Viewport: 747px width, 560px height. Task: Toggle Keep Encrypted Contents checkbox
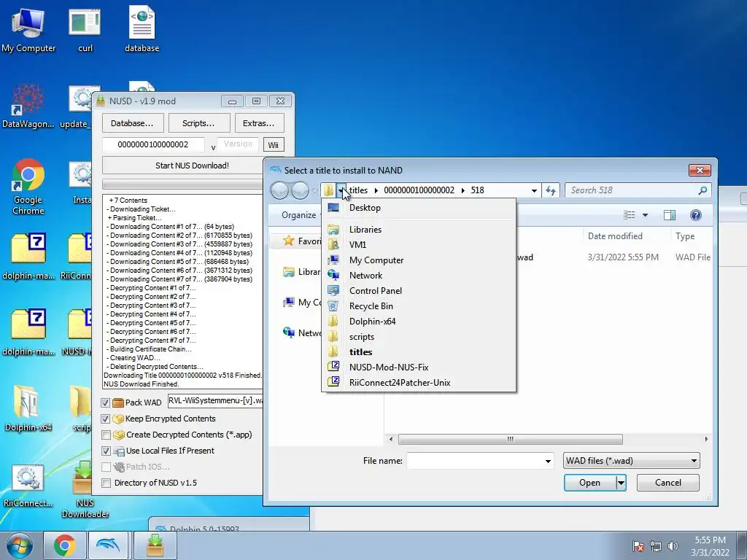click(x=106, y=419)
